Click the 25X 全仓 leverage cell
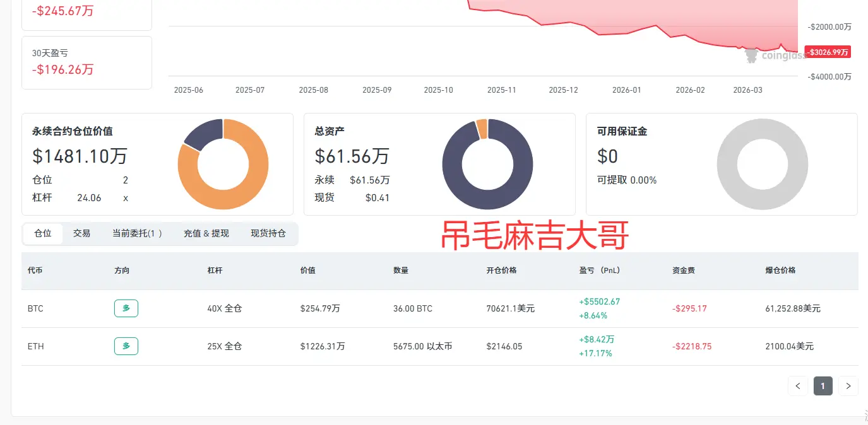 pyautogui.click(x=225, y=347)
